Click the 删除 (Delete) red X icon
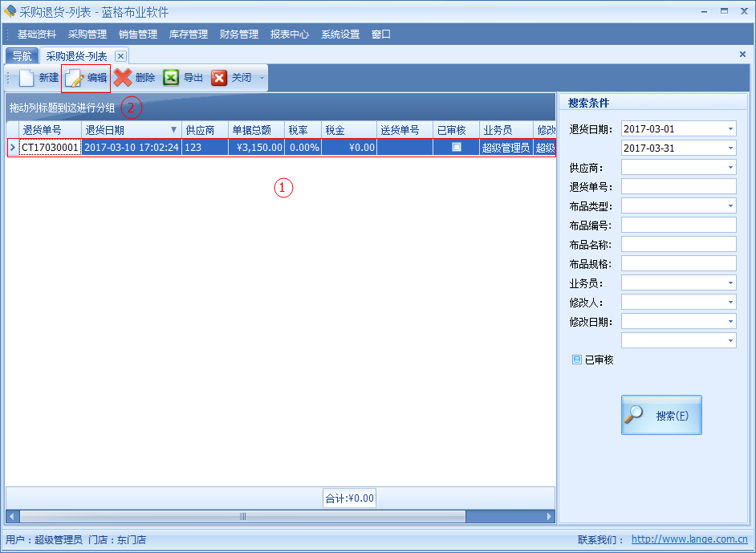Screen dimensions: 756x553 (123, 78)
